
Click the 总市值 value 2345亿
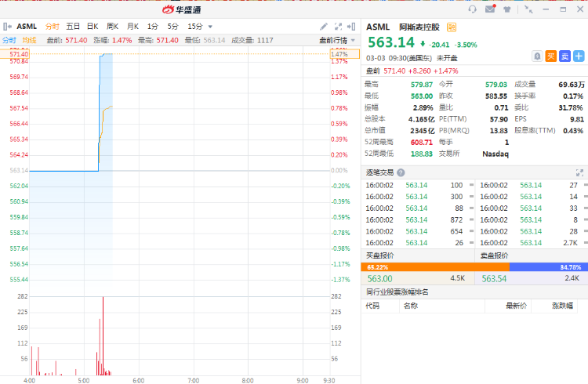[423, 131]
